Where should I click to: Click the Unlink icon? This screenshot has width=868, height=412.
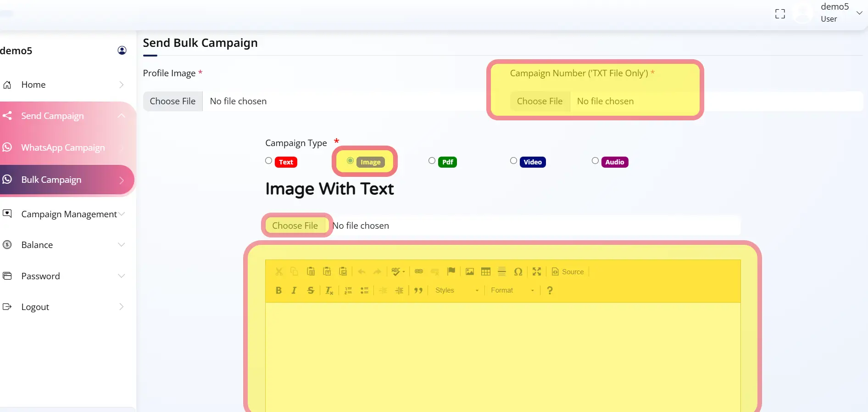tap(434, 271)
